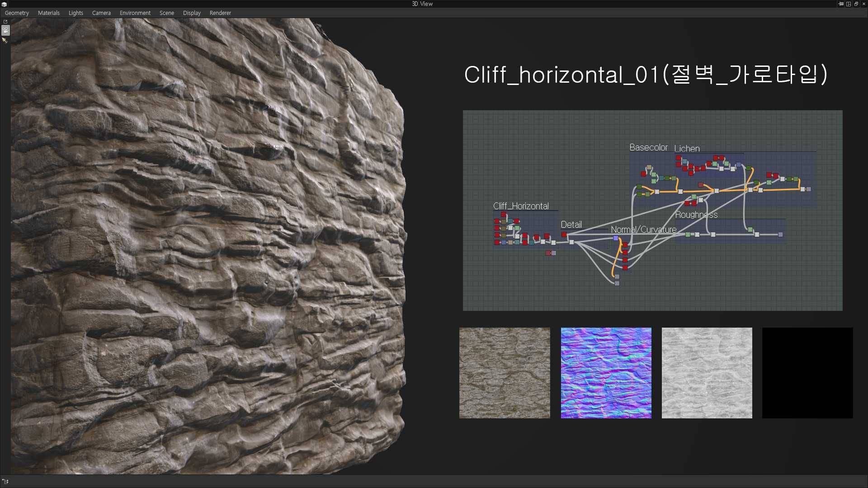Open the Scene menu
Screen dimensions: 868x488
(x=166, y=13)
